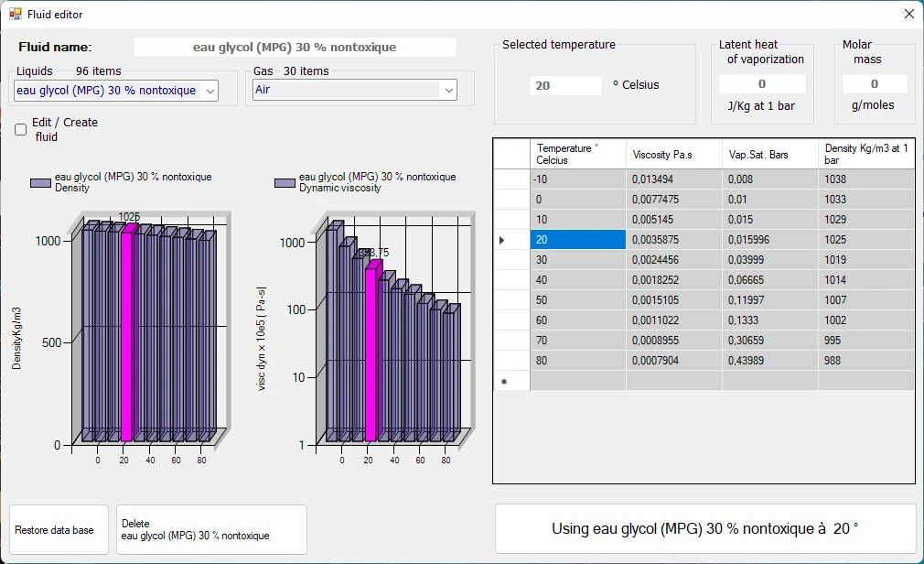The image size is (924, 564).
Task: Select the selected 20 temperature cell
Action: pyautogui.click(x=578, y=240)
